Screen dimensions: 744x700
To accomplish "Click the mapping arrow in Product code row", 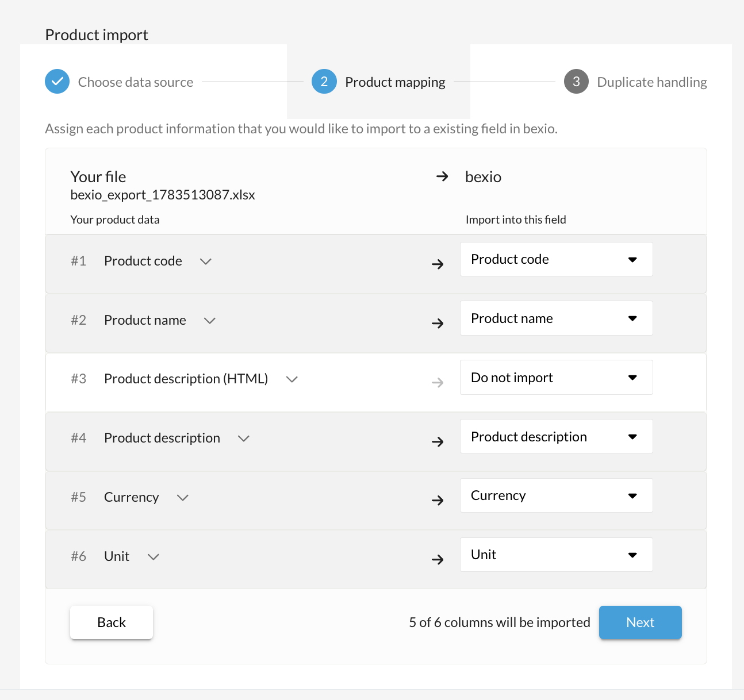I will [438, 264].
